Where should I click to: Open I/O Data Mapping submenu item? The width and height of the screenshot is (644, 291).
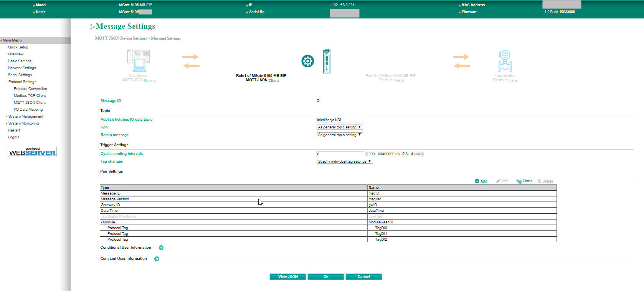coord(28,110)
